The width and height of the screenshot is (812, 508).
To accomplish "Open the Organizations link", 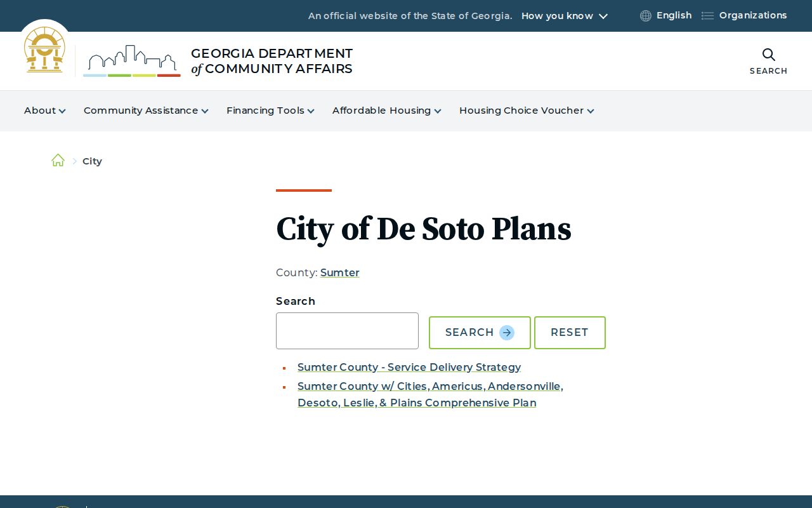I will (753, 15).
